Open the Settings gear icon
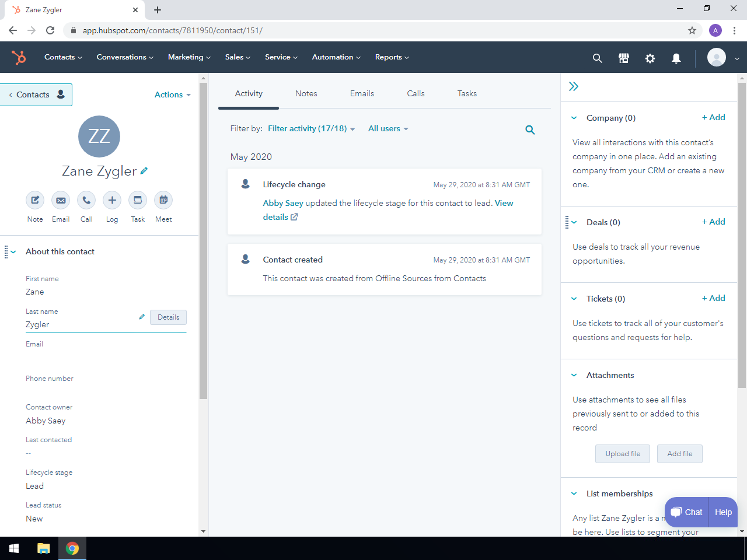This screenshot has width=747, height=560. (650, 58)
